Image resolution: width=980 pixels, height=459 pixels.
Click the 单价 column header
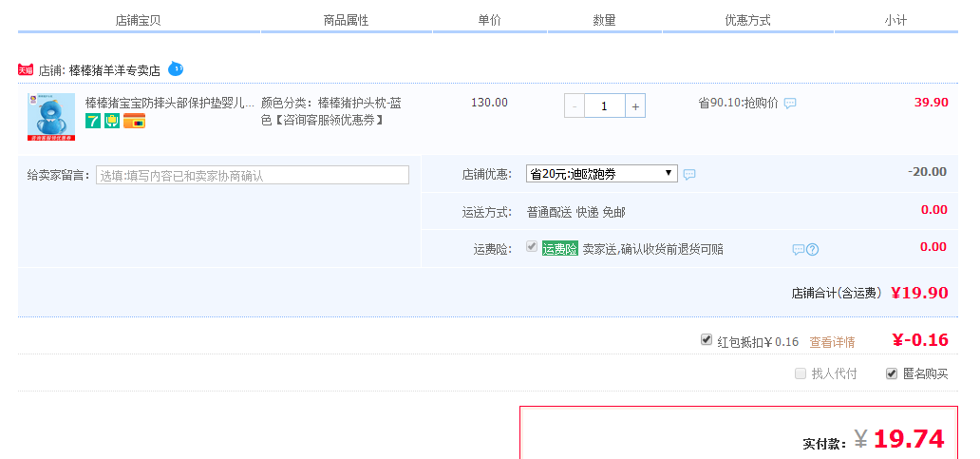coord(489,20)
